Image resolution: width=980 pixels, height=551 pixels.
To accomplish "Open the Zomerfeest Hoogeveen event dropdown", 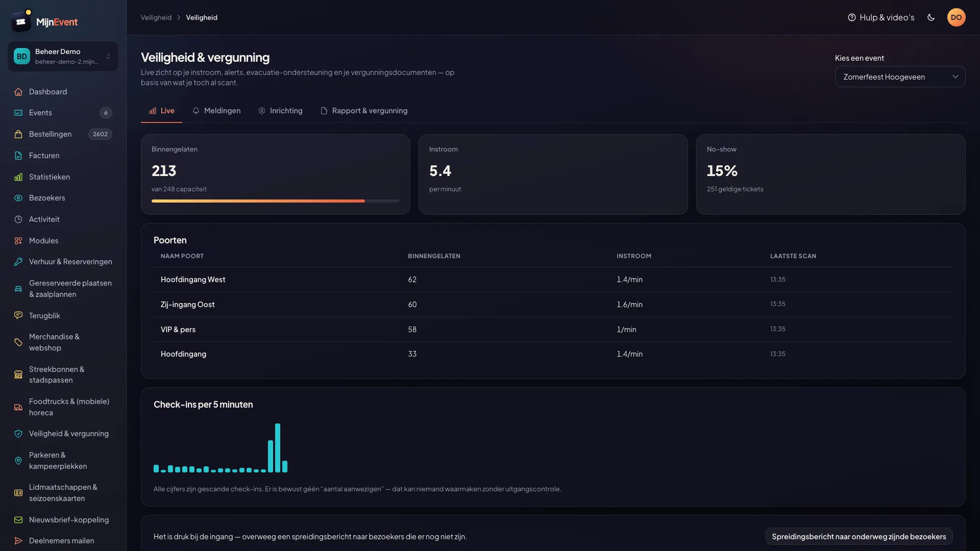I will click(x=900, y=77).
